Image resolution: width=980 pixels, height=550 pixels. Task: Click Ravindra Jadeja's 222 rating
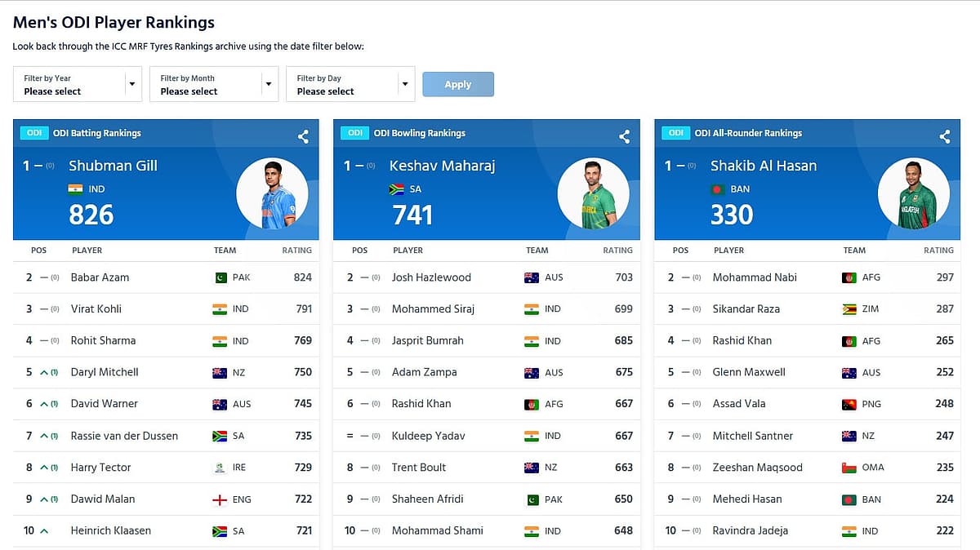(945, 530)
